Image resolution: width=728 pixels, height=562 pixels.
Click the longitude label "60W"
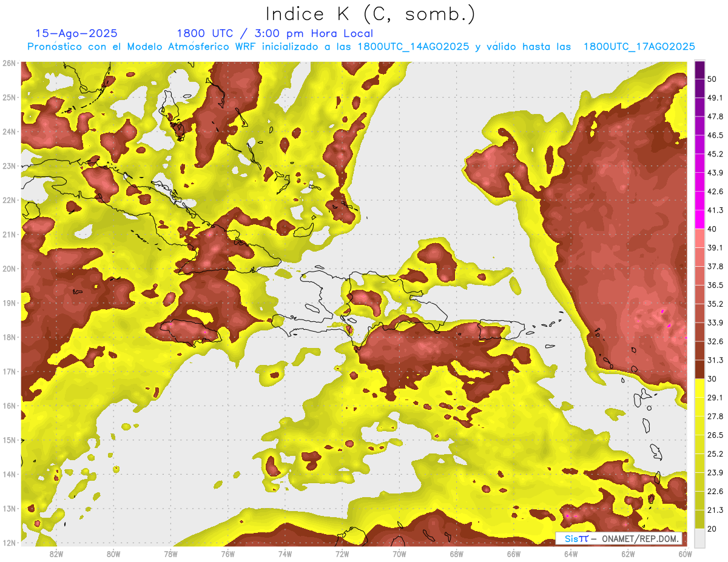(x=686, y=554)
